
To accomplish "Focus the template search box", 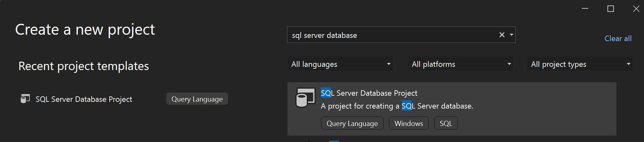I will [x=391, y=35].
